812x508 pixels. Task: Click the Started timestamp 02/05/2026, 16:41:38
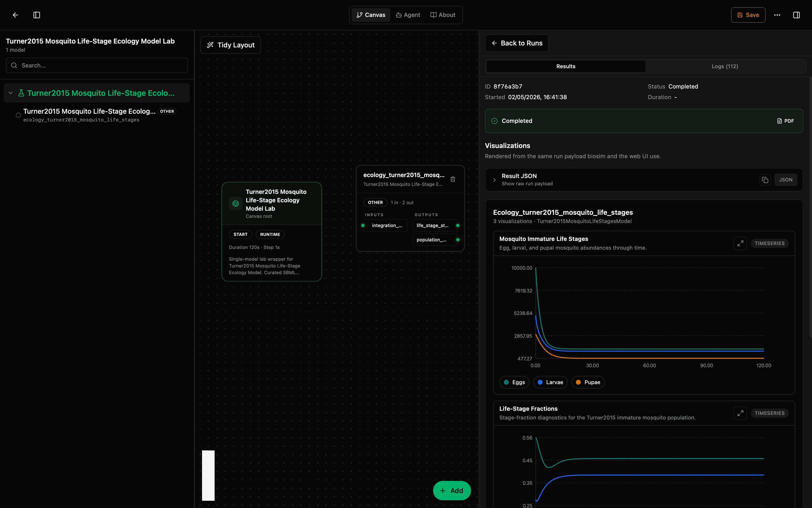pyautogui.click(x=537, y=97)
